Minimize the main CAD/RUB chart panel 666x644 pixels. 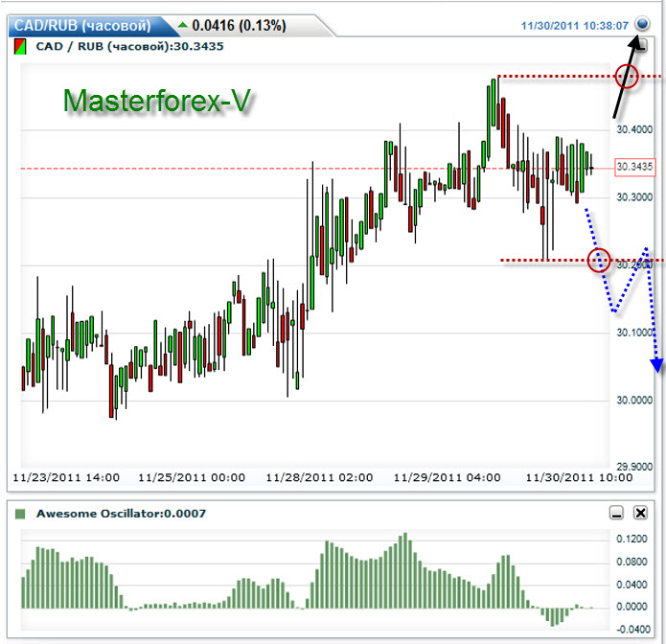[x=643, y=45]
